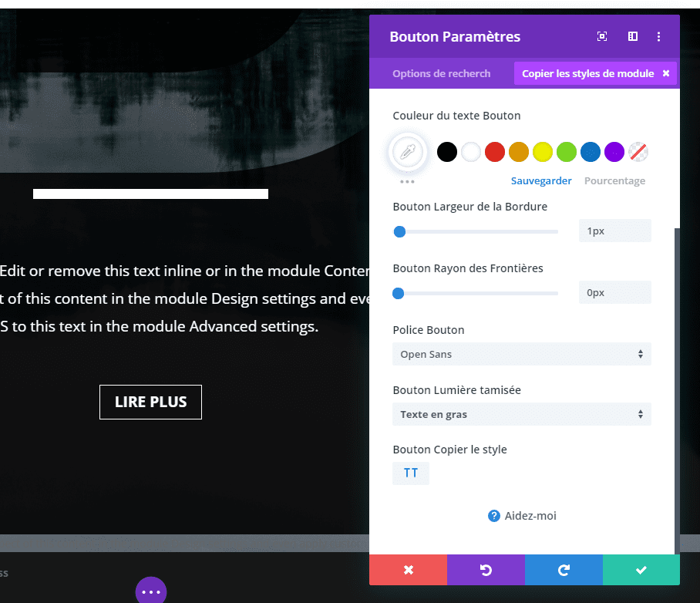Click the 'Couleur du texte Bouton' label

click(x=456, y=116)
